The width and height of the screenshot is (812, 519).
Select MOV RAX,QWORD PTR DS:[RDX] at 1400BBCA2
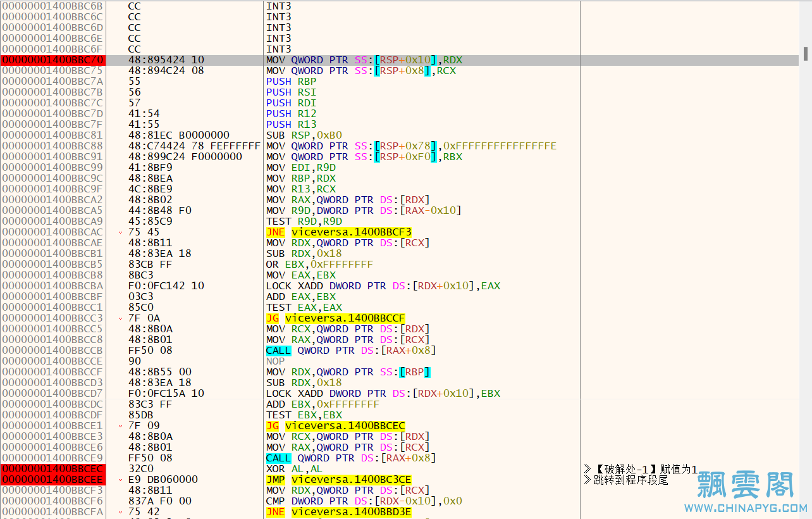point(348,200)
